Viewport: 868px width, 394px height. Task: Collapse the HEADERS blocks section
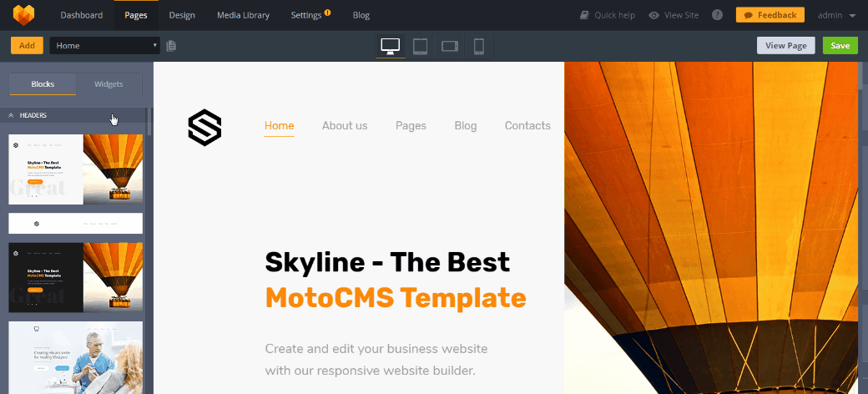click(x=12, y=115)
